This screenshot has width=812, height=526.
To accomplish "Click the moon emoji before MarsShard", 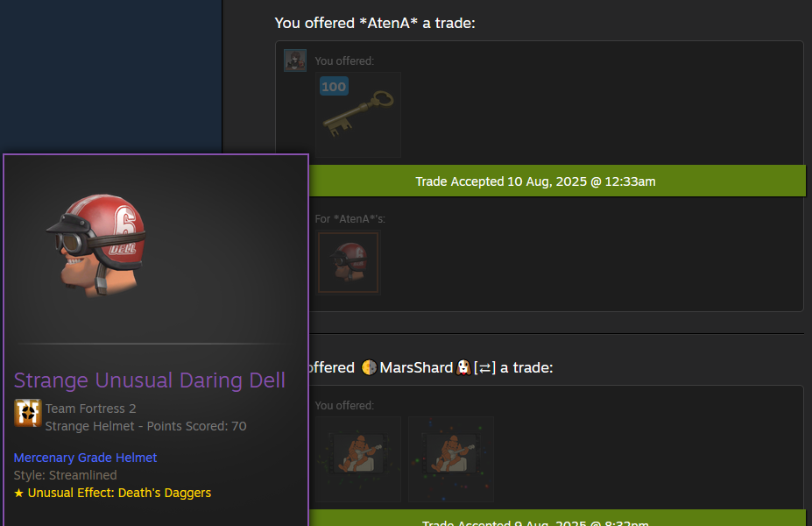I will 369,367.
